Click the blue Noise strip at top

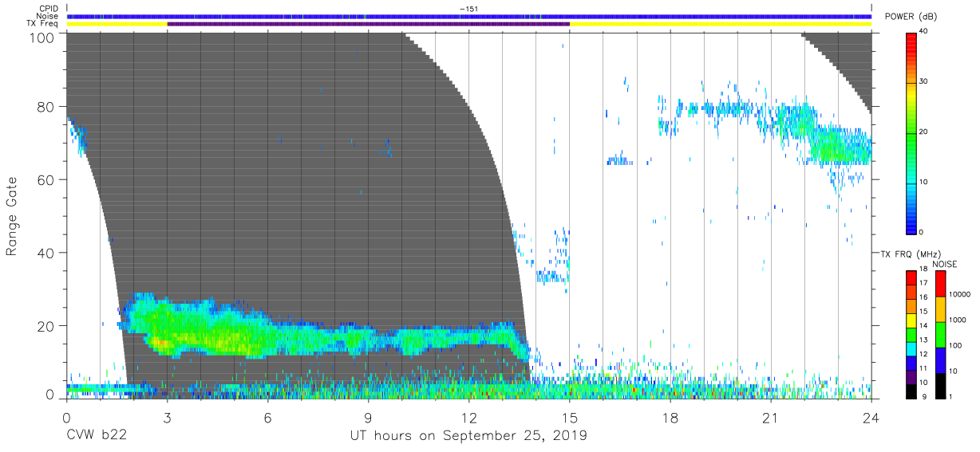tap(469, 16)
